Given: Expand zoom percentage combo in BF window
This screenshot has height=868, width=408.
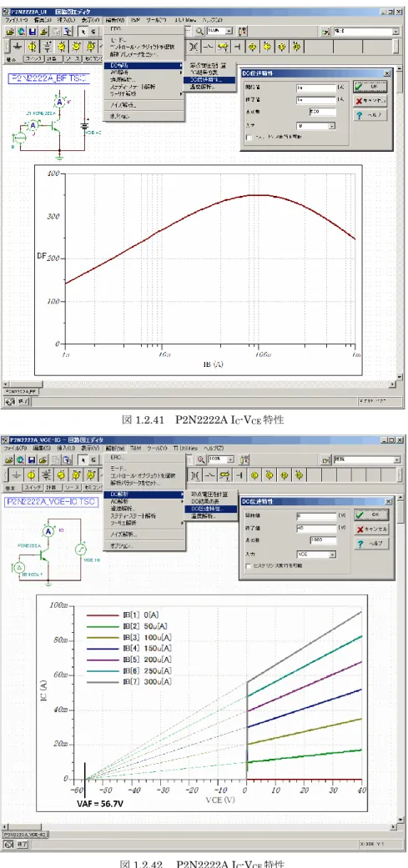Looking at the screenshot, I should pos(229,31).
